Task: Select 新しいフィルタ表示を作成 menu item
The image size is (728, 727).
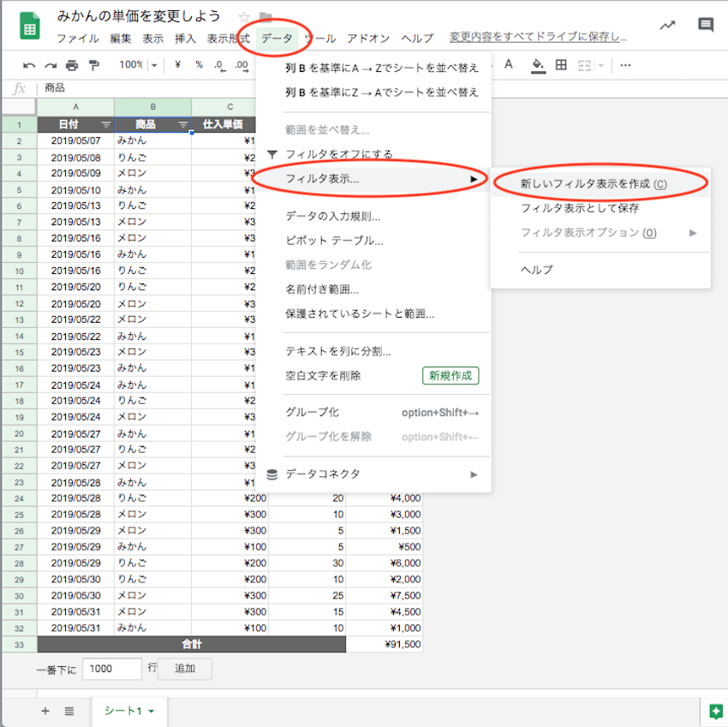Action: [593, 183]
